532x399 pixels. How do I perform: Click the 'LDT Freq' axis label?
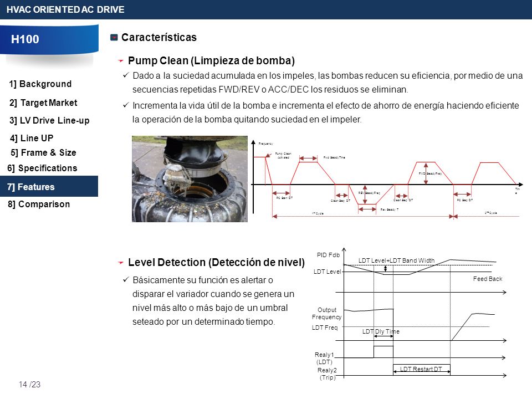325,328
